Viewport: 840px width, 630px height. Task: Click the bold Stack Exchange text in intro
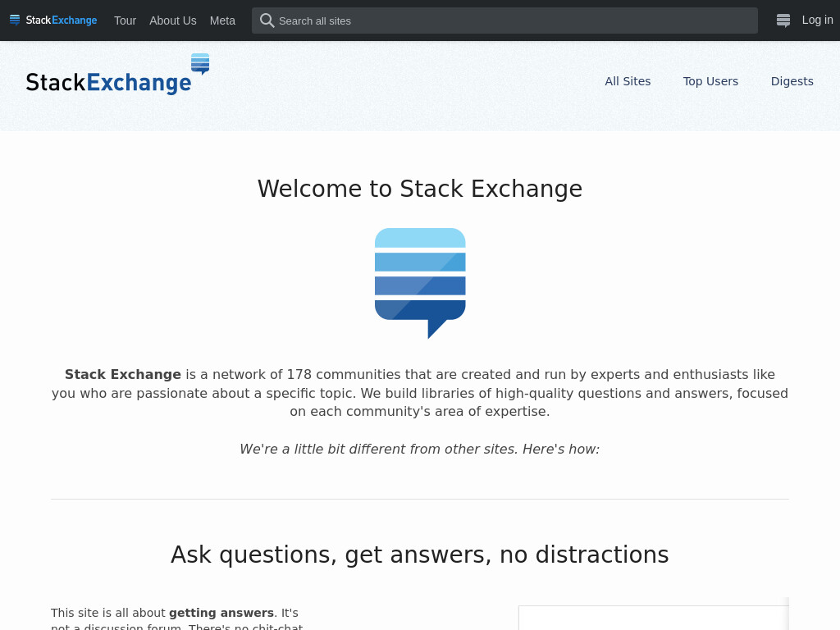[x=123, y=374]
